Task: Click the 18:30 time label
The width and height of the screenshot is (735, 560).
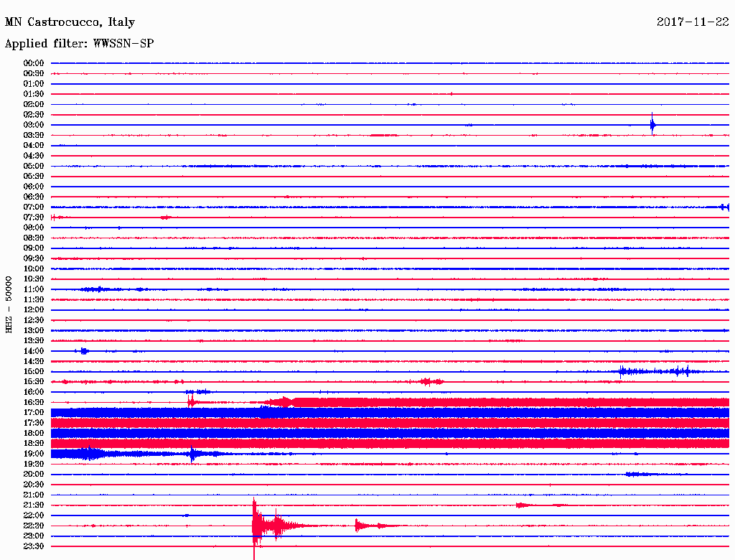Action: coord(34,443)
